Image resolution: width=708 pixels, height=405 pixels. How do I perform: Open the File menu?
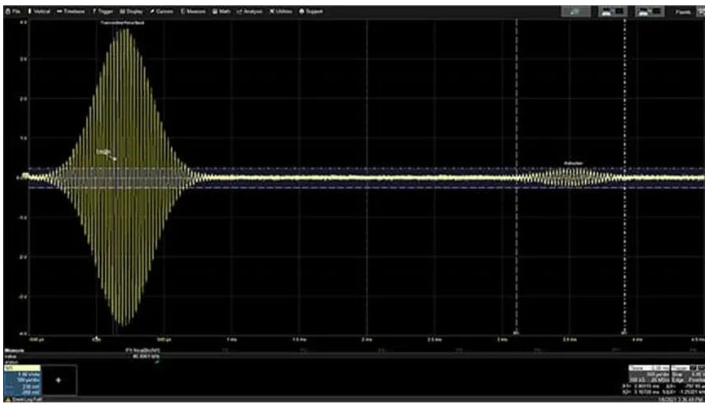[13, 11]
